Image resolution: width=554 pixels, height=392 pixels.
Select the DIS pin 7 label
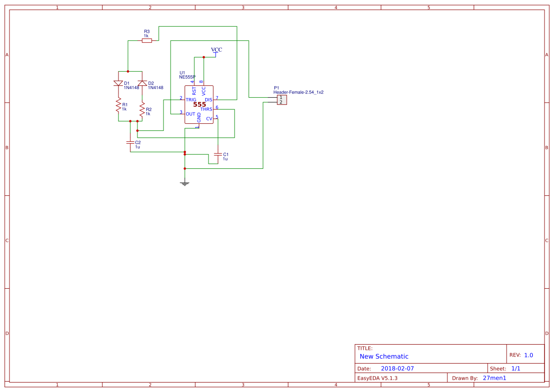tap(208, 100)
